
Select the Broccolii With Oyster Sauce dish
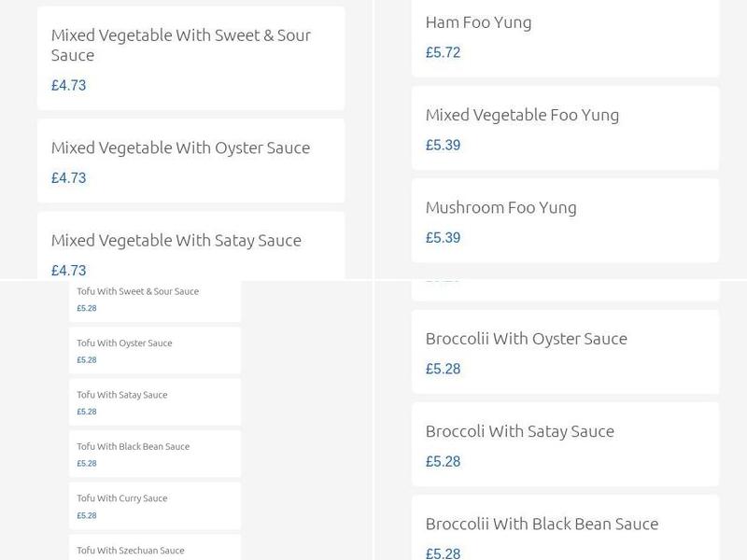[x=526, y=339]
